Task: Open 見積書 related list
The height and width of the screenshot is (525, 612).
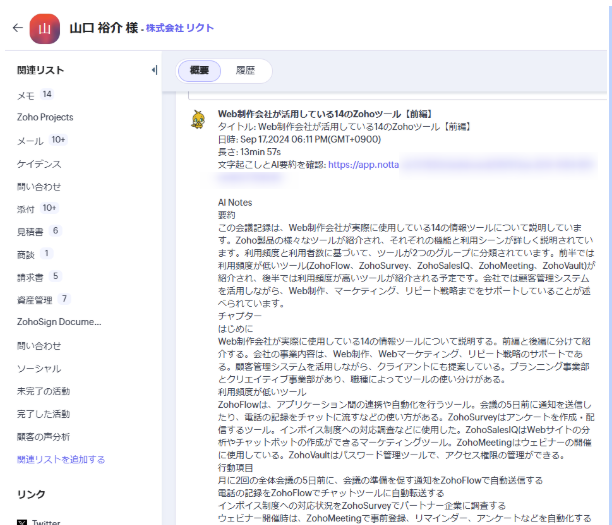Action: coord(30,232)
